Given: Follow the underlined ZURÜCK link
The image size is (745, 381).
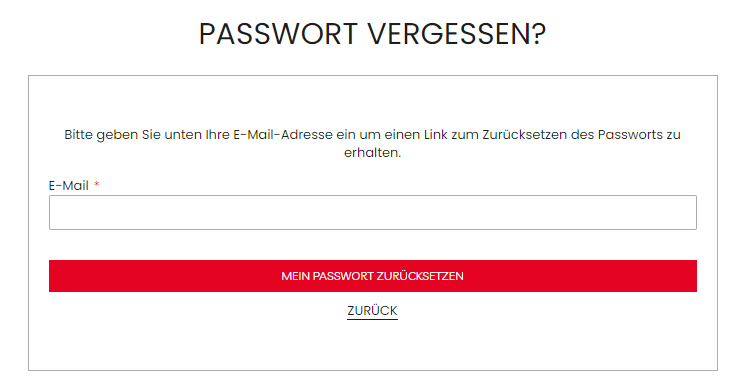Looking at the screenshot, I should click(372, 311).
